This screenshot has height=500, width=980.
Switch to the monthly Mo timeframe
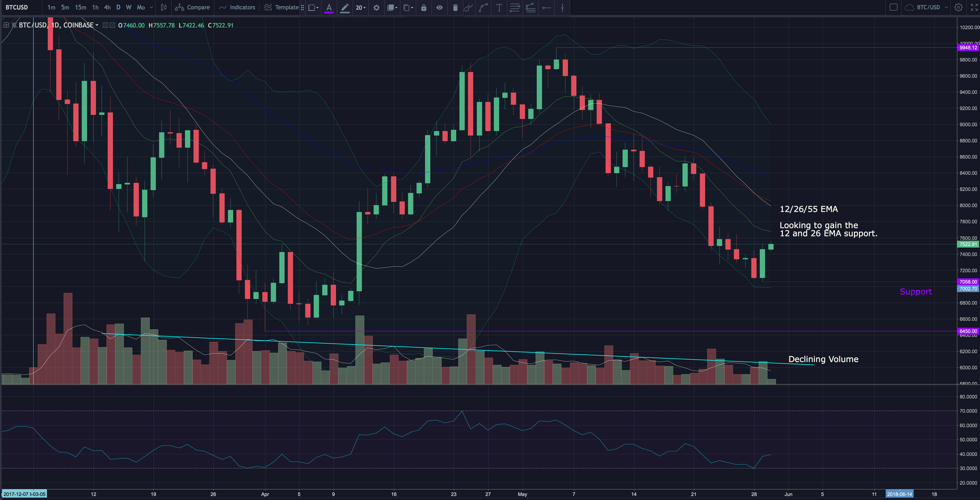(141, 7)
